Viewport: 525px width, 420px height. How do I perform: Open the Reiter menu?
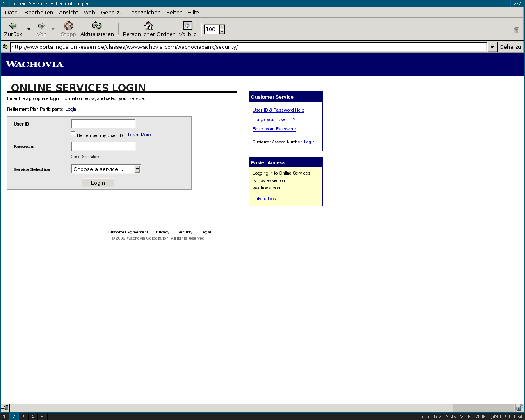pos(174,12)
